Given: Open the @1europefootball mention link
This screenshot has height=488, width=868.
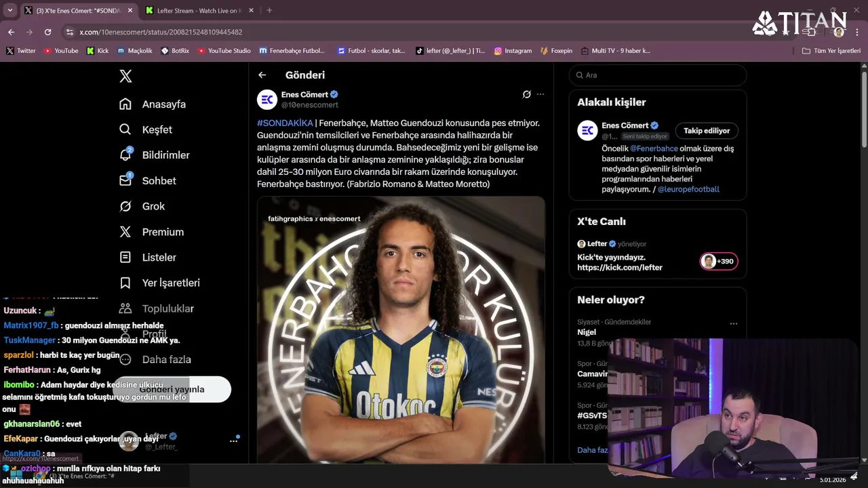Looking at the screenshot, I should click(688, 189).
